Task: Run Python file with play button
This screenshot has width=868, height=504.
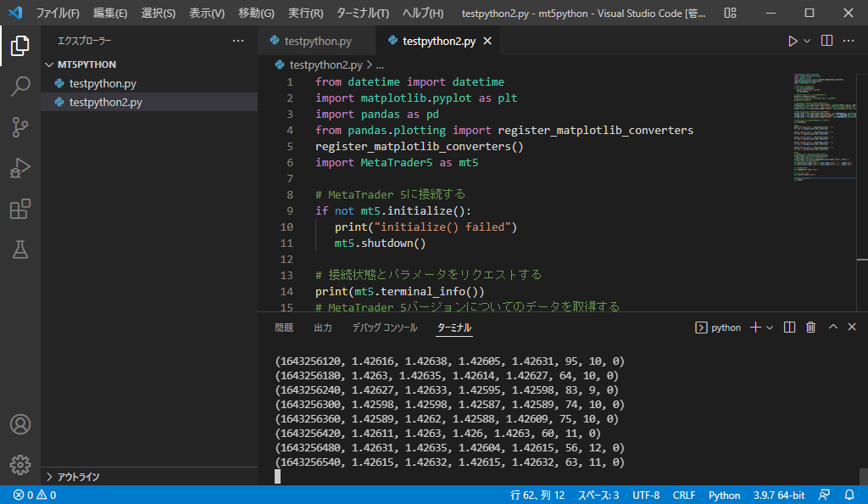Action: point(793,41)
